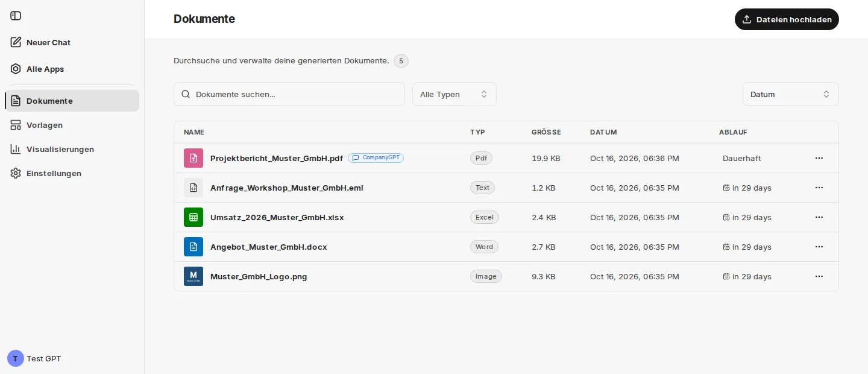The height and width of the screenshot is (374, 868).
Task: Open Einstellungen in the sidebar
Action: [x=72, y=173]
